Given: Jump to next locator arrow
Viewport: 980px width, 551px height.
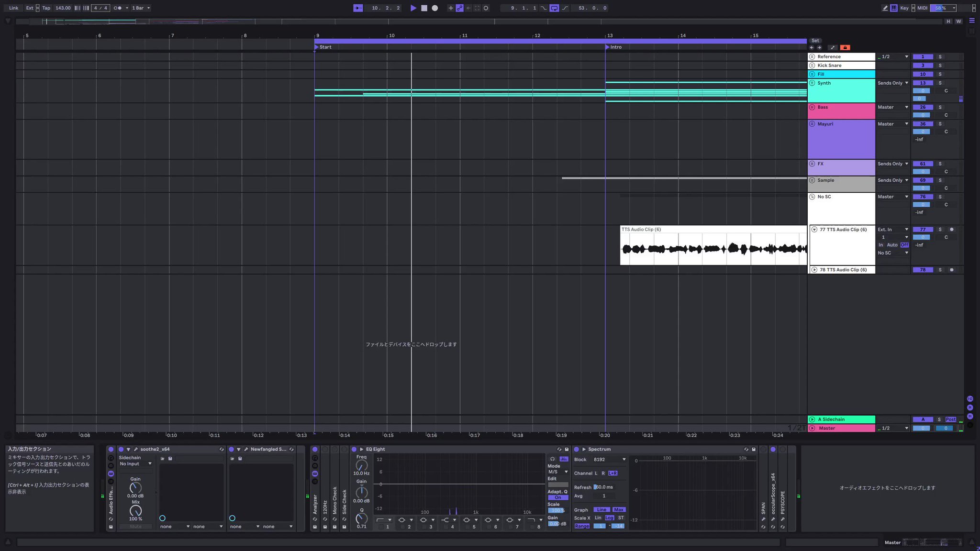Looking at the screenshot, I should click(x=819, y=47).
